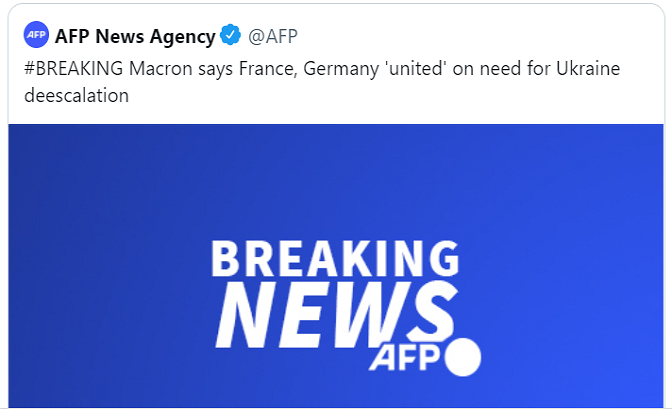This screenshot has width=672, height=414.
Task: Open the @AFP handle link
Action: [271, 37]
